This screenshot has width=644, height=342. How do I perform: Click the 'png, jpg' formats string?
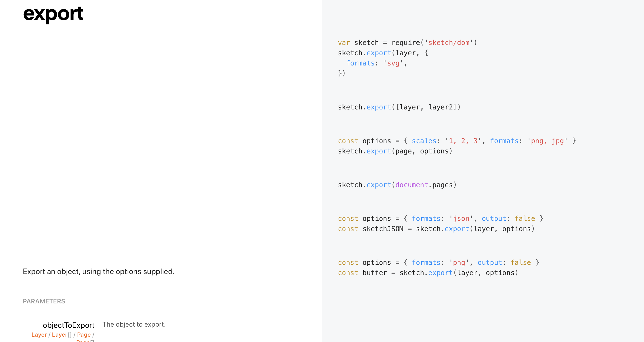click(x=547, y=141)
